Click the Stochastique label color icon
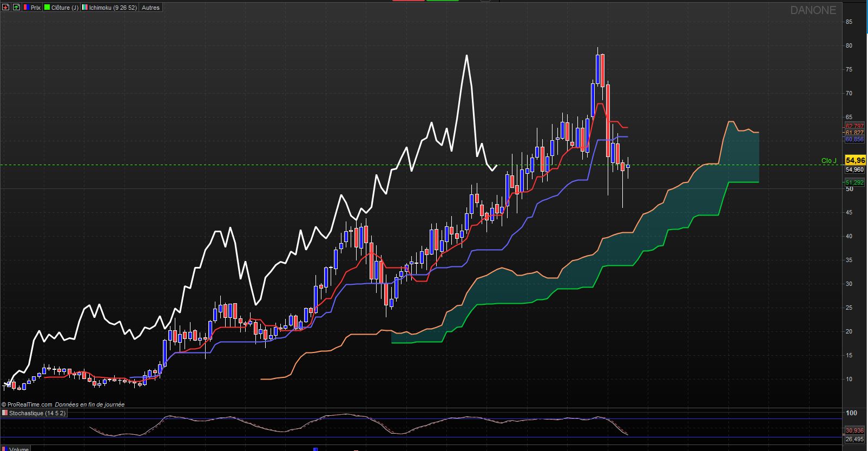Screen dimensions: 868x451 click(5, 413)
